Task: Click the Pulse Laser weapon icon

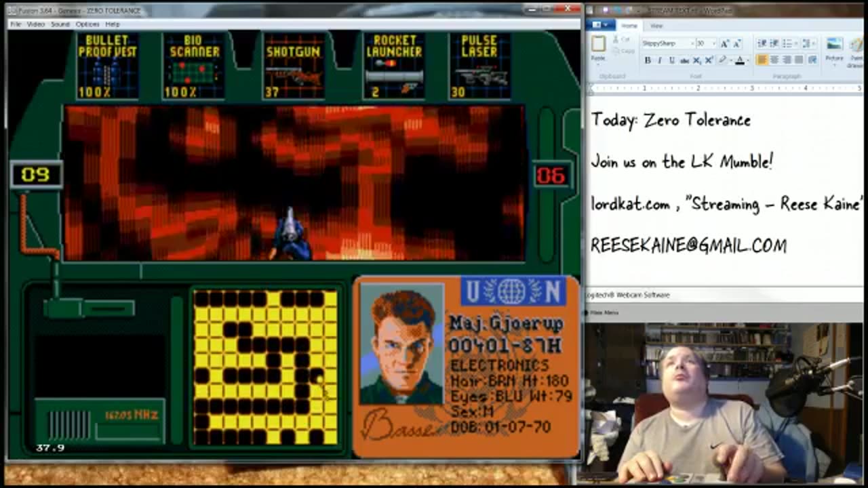Action: point(479,66)
